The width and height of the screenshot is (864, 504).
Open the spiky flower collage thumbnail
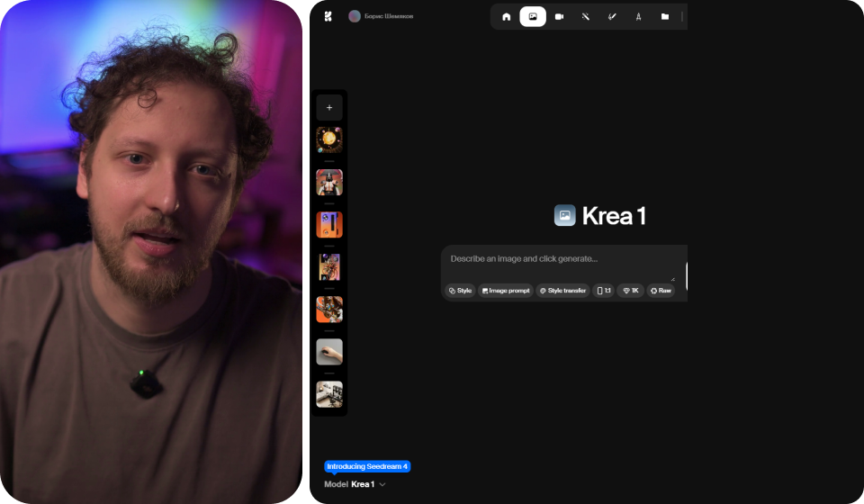point(329,267)
